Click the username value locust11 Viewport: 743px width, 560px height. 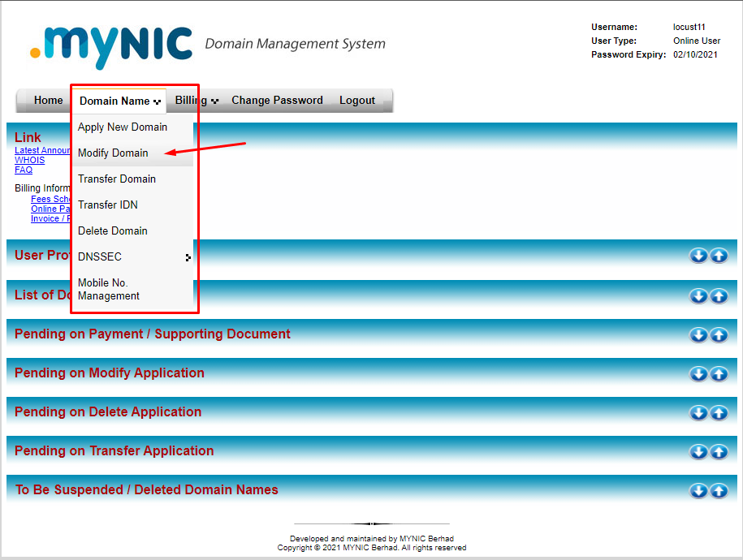tap(689, 27)
